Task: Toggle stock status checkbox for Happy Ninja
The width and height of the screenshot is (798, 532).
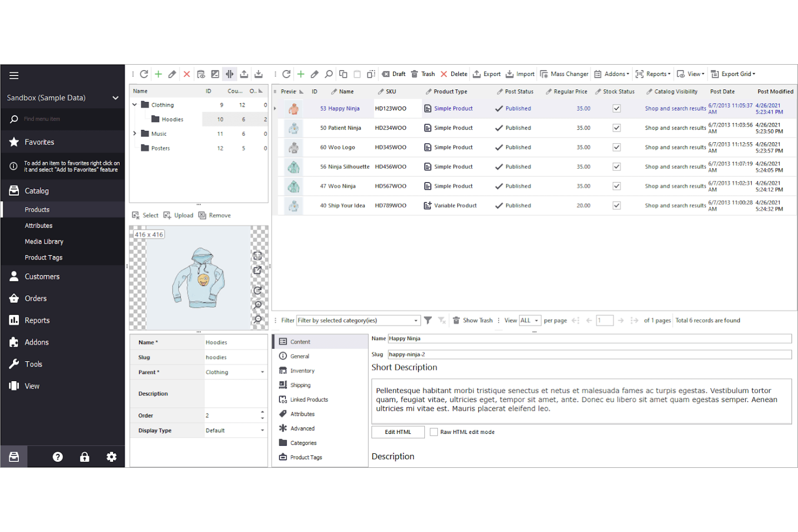Action: [616, 108]
